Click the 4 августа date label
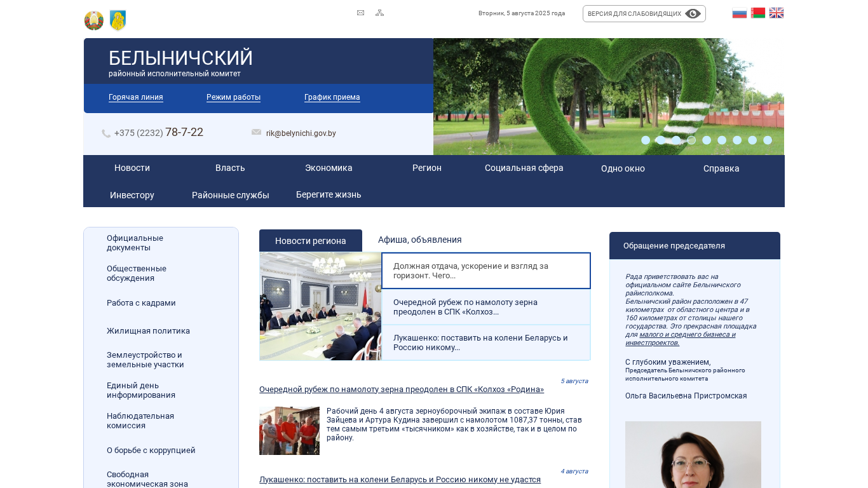Image resolution: width=868 pixels, height=488 pixels. click(574, 471)
